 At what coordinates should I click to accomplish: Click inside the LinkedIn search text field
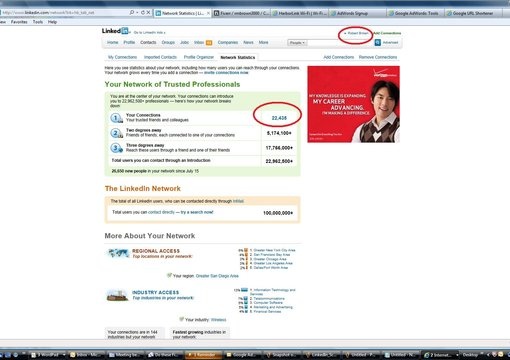[340, 43]
